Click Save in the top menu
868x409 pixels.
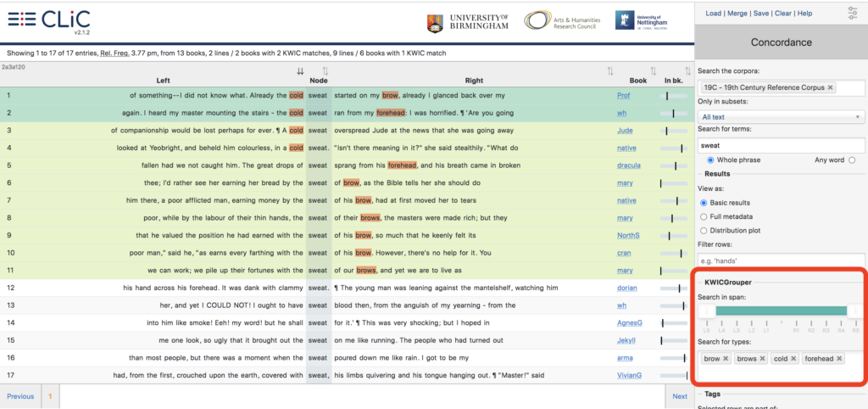click(761, 14)
